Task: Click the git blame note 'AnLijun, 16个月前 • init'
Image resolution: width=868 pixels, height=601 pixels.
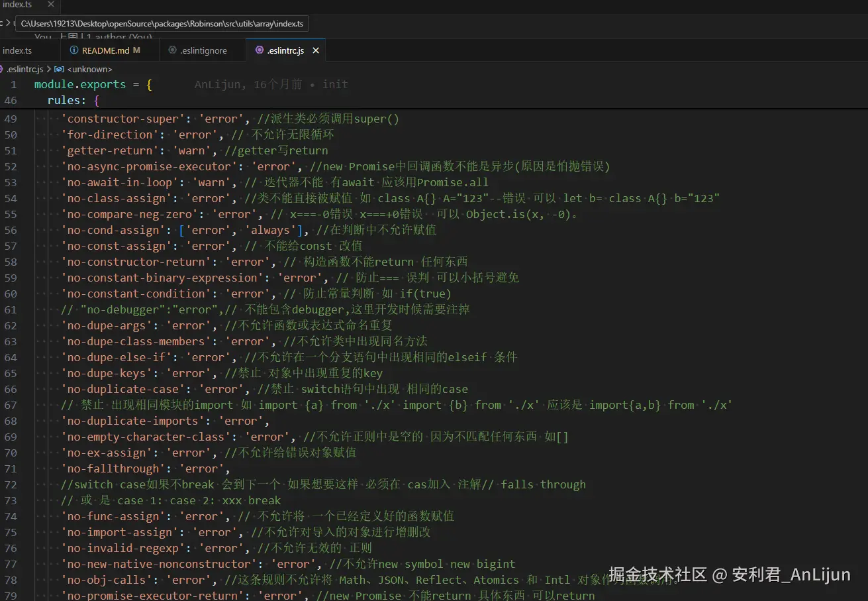Action: (271, 84)
